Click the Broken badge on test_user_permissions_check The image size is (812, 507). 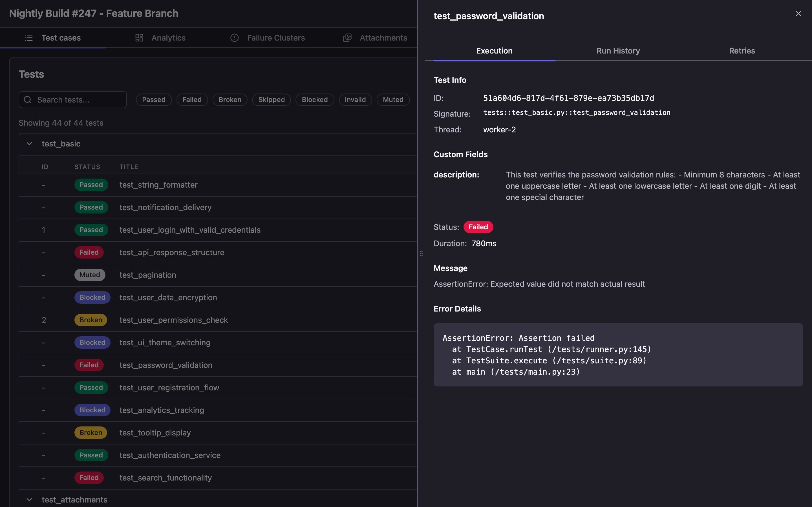click(91, 320)
